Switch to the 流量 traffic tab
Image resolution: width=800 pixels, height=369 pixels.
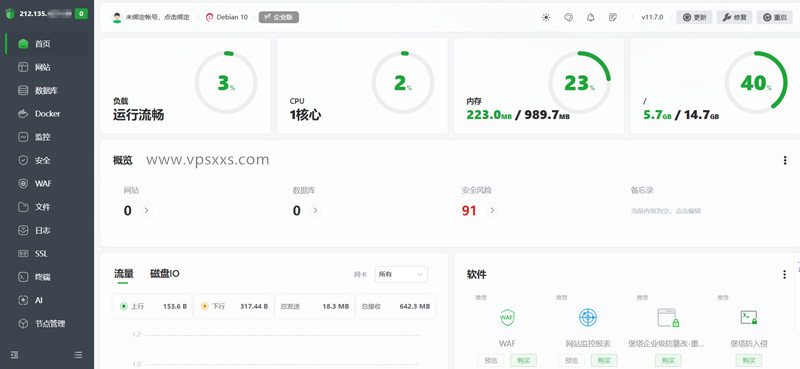click(123, 274)
